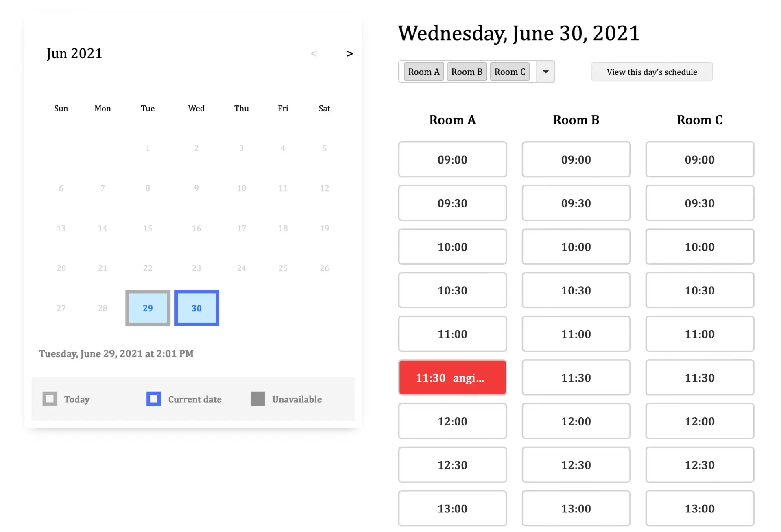Book the 10:30 slot in Room B

[x=576, y=290]
